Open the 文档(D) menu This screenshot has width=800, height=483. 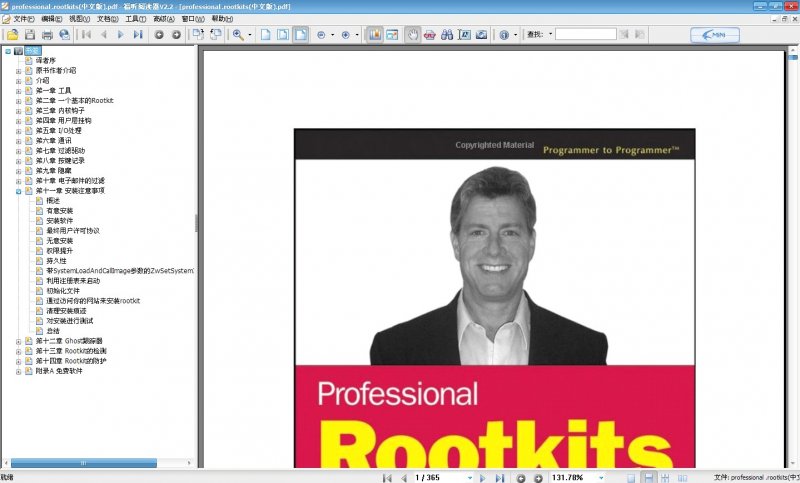pyautogui.click(x=108, y=19)
